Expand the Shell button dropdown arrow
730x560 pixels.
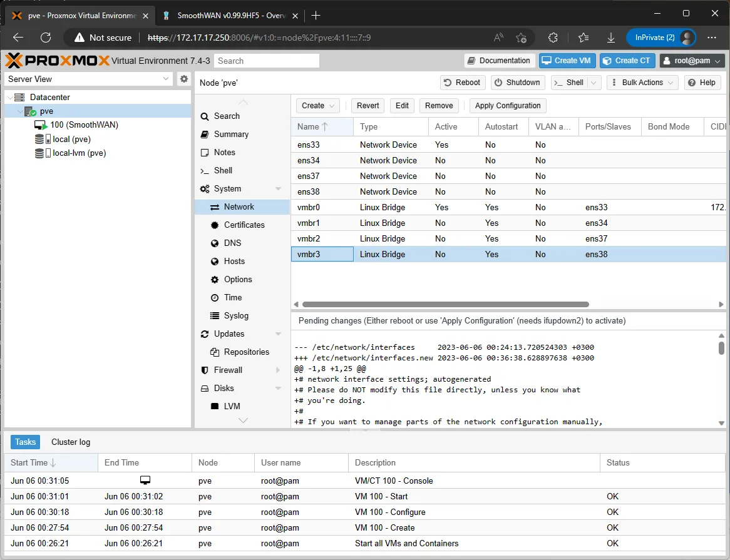point(594,83)
